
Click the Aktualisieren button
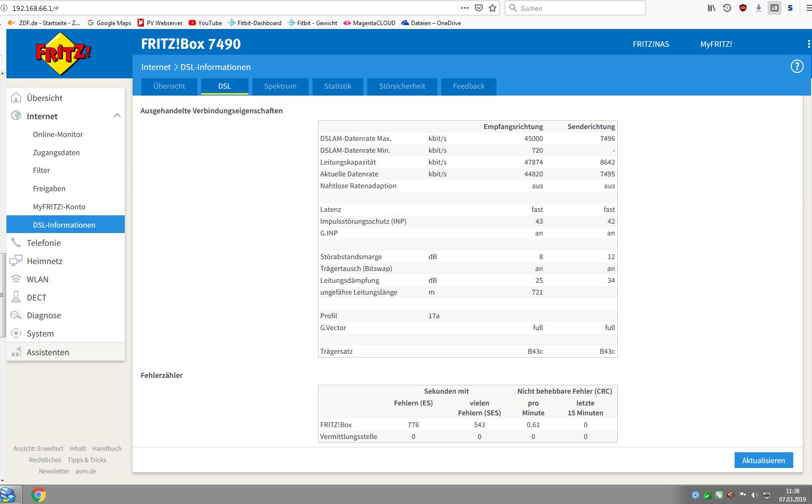[763, 460]
